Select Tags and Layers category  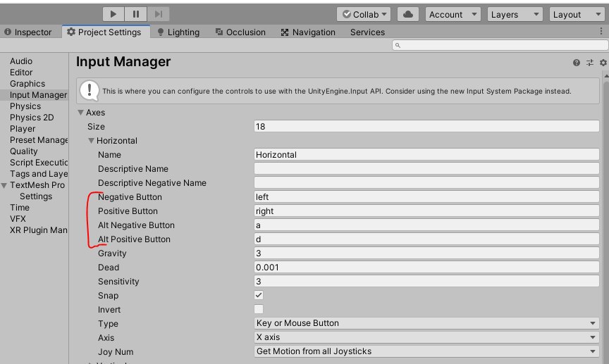[39, 174]
